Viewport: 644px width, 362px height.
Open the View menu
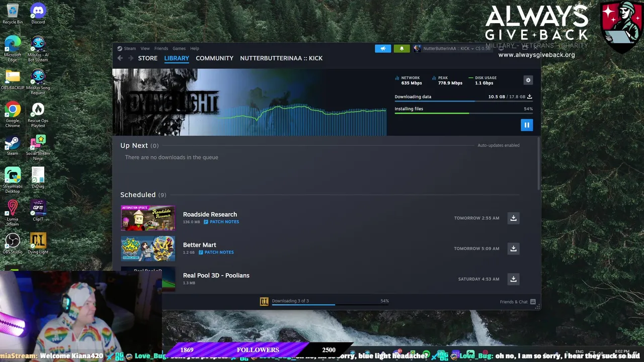pos(145,48)
